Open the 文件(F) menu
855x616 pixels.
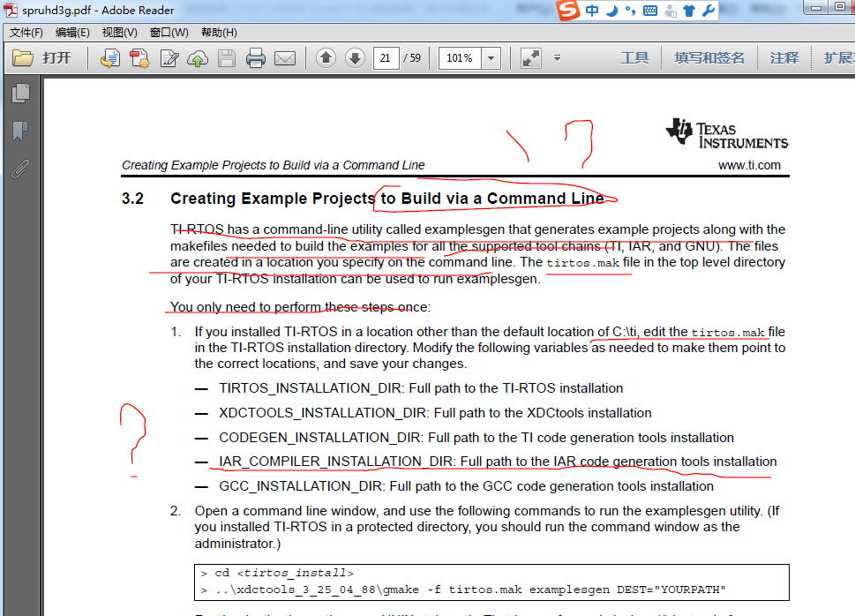pyautogui.click(x=26, y=32)
